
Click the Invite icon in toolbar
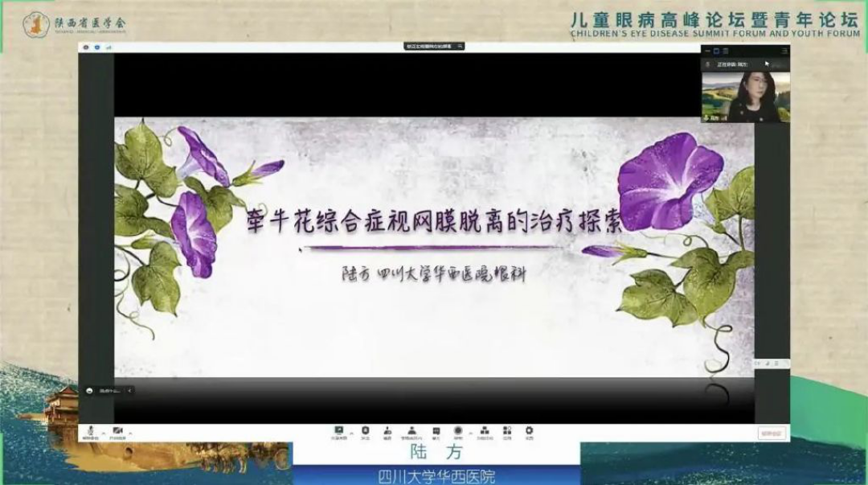click(x=387, y=432)
